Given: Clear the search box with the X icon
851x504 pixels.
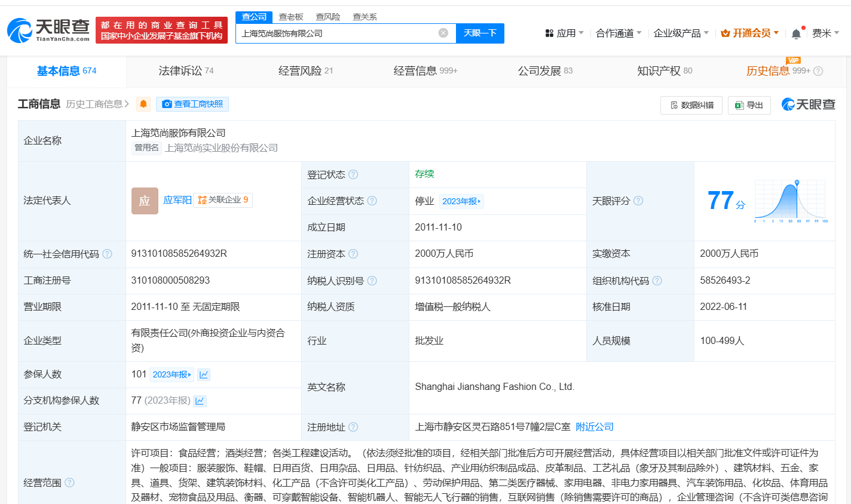Looking at the screenshot, I should 442,33.
